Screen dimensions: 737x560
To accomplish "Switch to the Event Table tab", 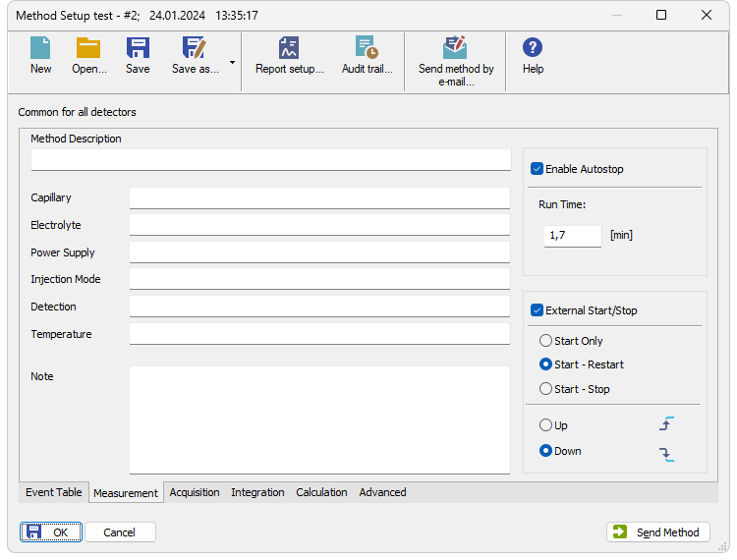I will 54,492.
